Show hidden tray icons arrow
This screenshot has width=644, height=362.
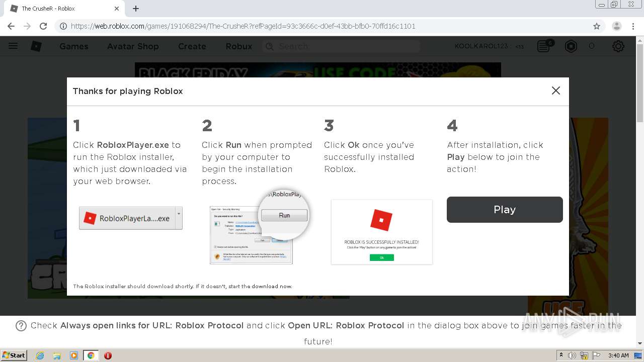[x=561, y=355]
